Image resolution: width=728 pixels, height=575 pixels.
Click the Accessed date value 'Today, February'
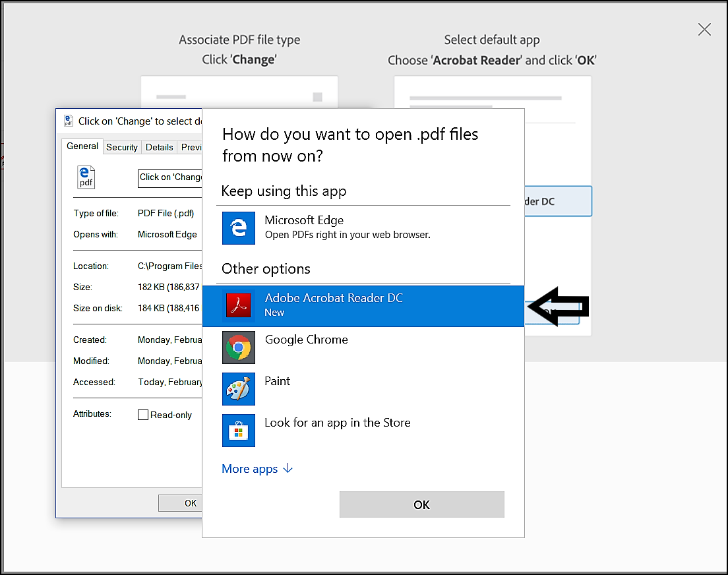point(170,382)
